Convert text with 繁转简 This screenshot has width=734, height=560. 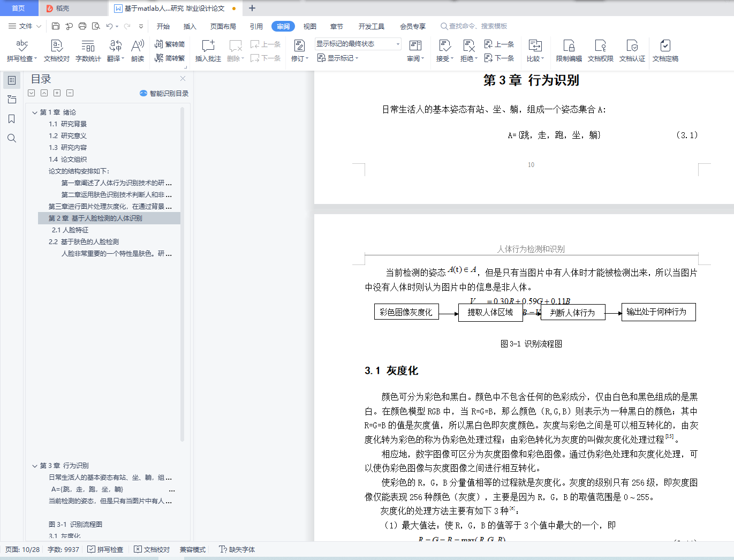click(x=170, y=44)
